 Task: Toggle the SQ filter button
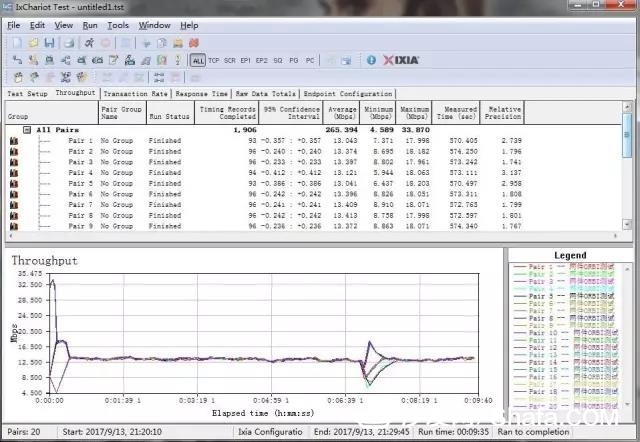tap(278, 60)
